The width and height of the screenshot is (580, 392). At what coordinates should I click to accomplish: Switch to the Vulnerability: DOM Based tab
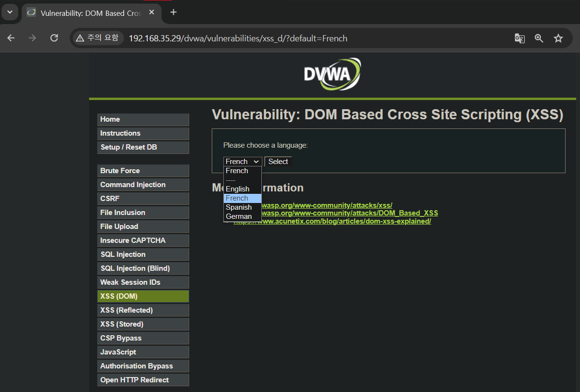coord(91,13)
